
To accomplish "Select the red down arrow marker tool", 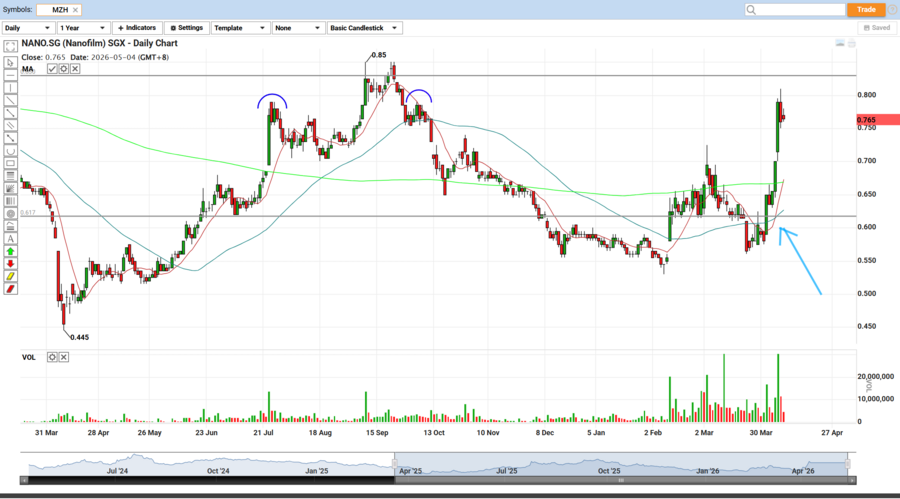I will [x=10, y=264].
